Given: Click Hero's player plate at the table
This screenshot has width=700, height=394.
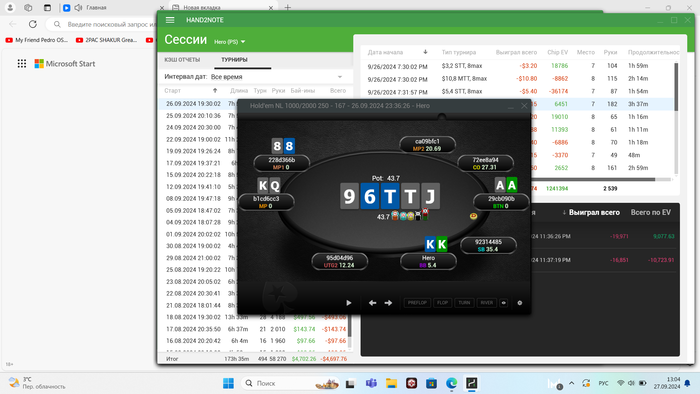Looking at the screenshot, I should [x=428, y=261].
